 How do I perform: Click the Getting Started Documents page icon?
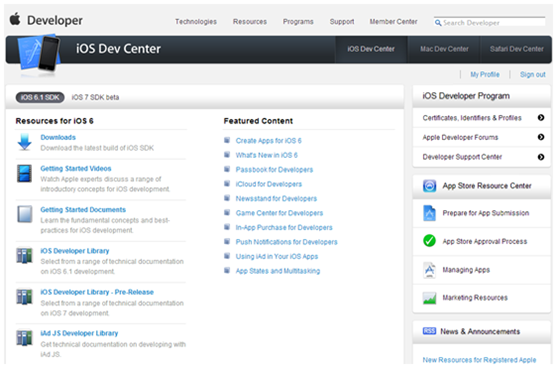pos(25,214)
